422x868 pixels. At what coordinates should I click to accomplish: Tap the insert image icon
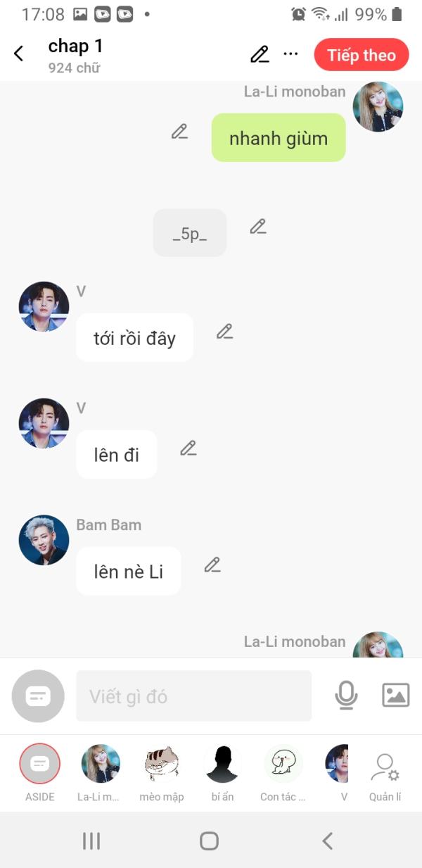pos(396,696)
